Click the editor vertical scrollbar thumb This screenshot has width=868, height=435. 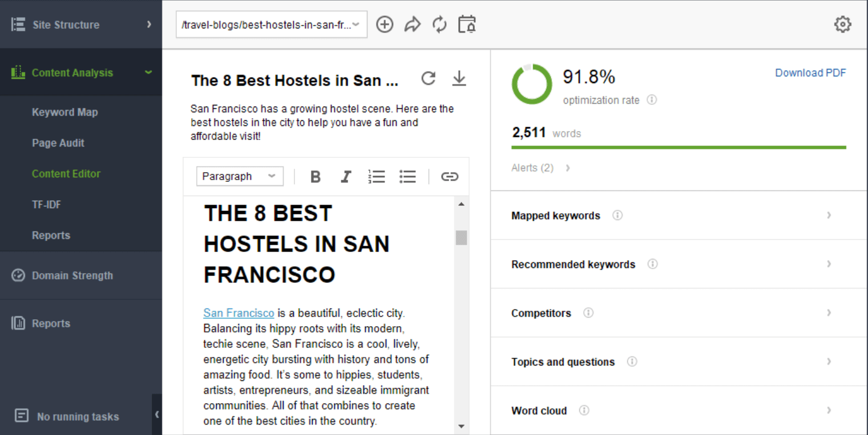(461, 238)
